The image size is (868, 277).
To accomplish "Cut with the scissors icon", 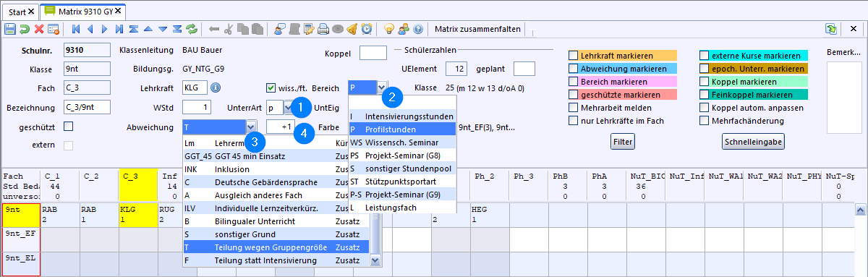I will click(x=229, y=30).
